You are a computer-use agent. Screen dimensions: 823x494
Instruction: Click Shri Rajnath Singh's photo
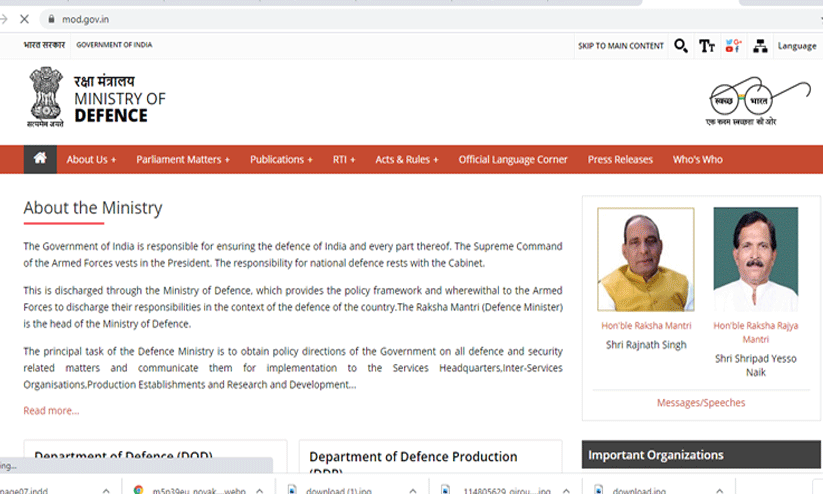click(x=645, y=260)
